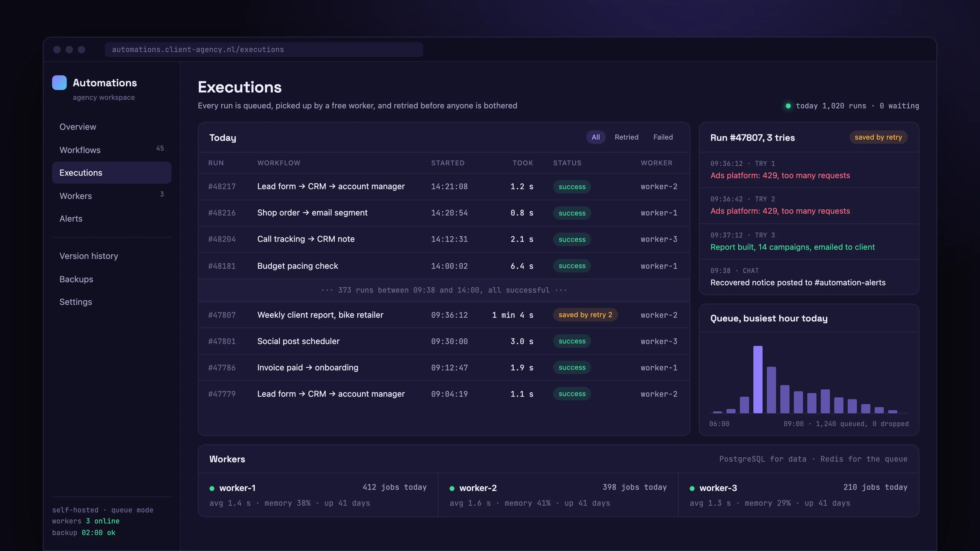The width and height of the screenshot is (980, 551).
Task: Click success badge in Budget pacing check row
Action: (572, 266)
